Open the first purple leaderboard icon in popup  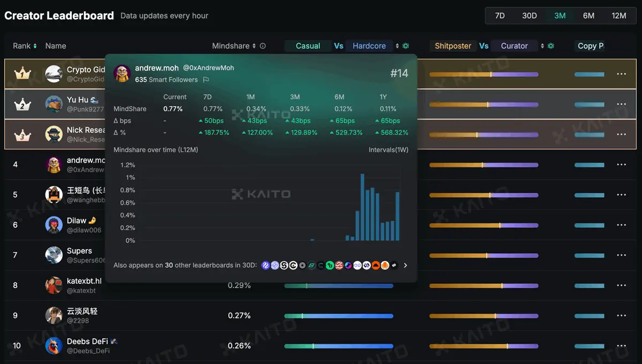[x=266, y=265]
